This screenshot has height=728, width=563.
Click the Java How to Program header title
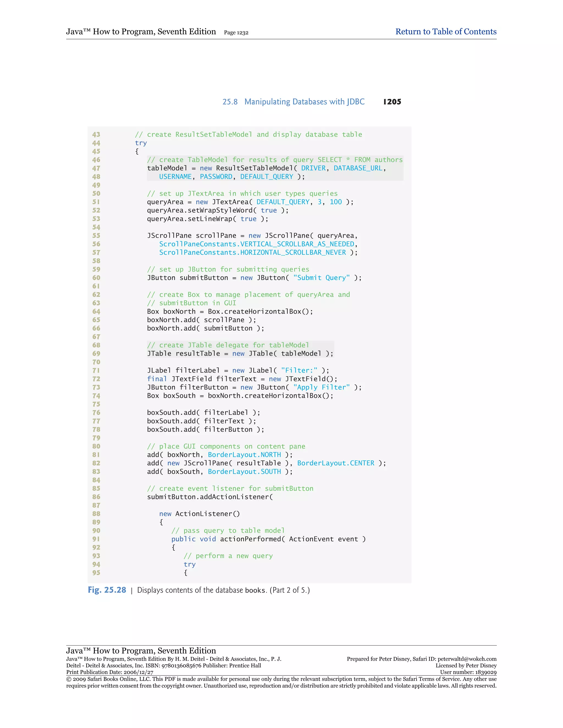coord(141,32)
